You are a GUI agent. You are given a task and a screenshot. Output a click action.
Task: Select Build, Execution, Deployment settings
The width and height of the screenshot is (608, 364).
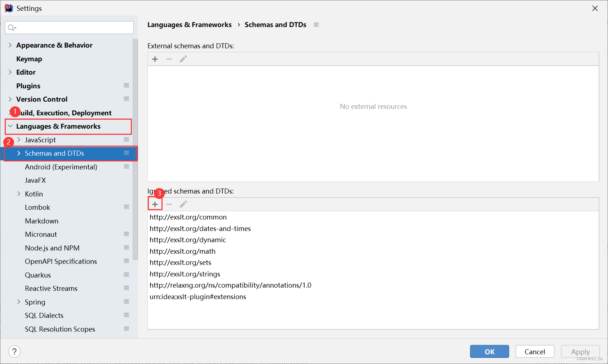(x=64, y=113)
